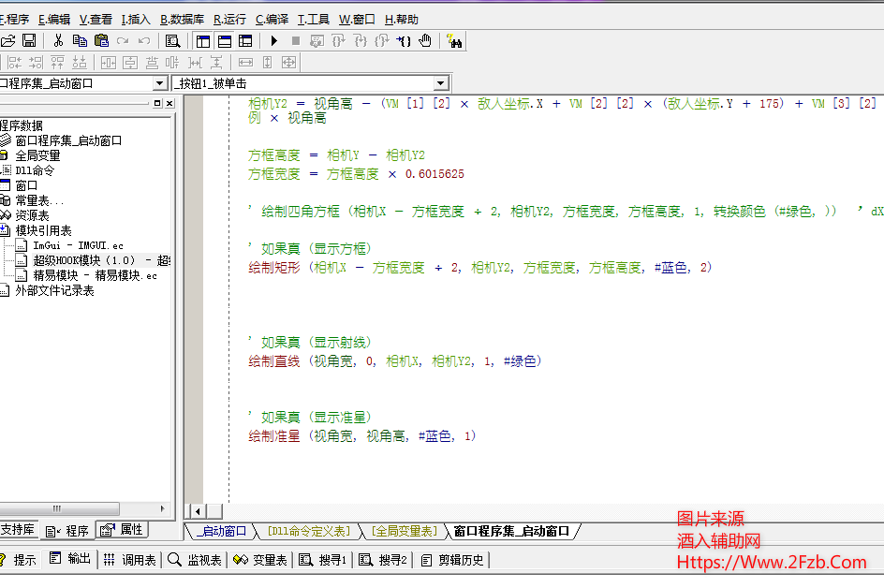
Task: Click the Cut scissors icon
Action: (58, 40)
